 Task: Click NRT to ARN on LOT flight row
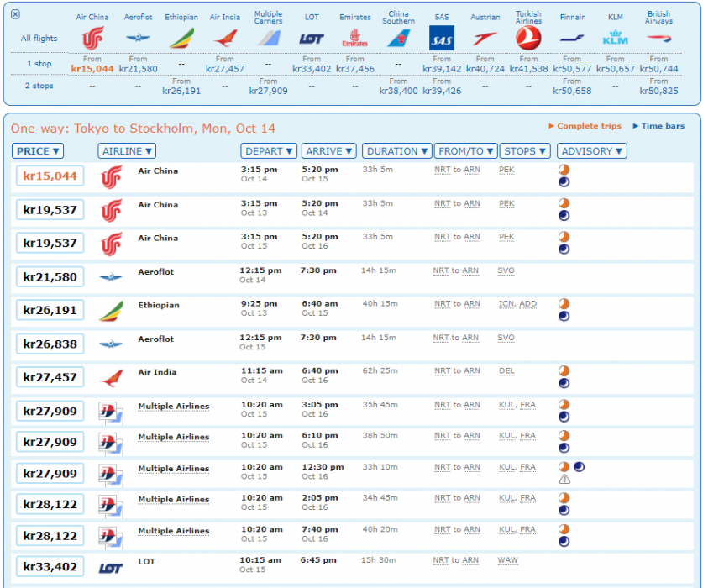click(x=455, y=560)
